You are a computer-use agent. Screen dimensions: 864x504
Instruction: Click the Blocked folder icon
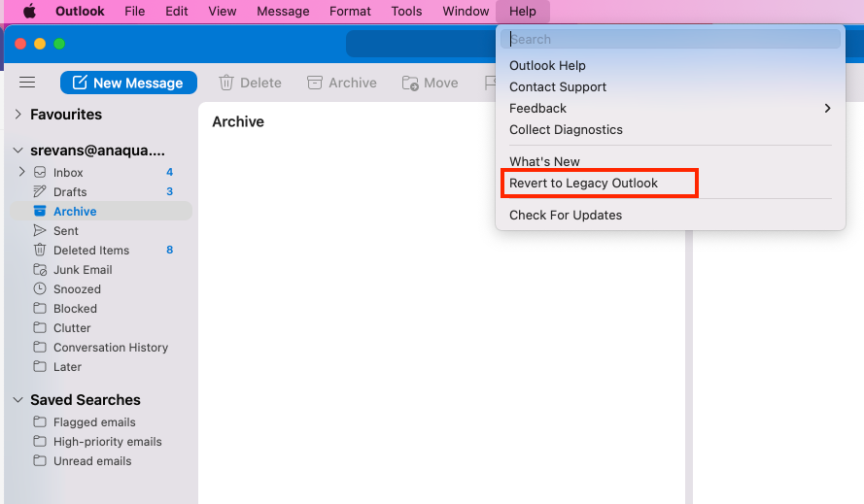(40, 308)
